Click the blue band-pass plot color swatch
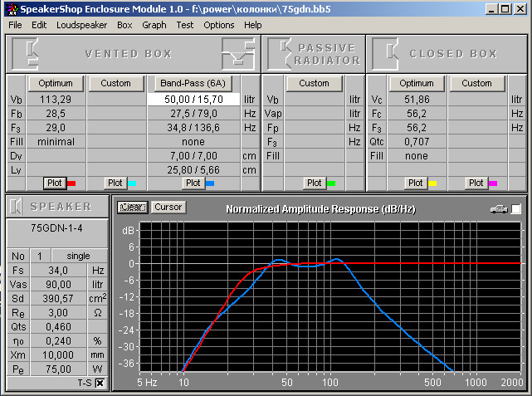 (x=209, y=183)
